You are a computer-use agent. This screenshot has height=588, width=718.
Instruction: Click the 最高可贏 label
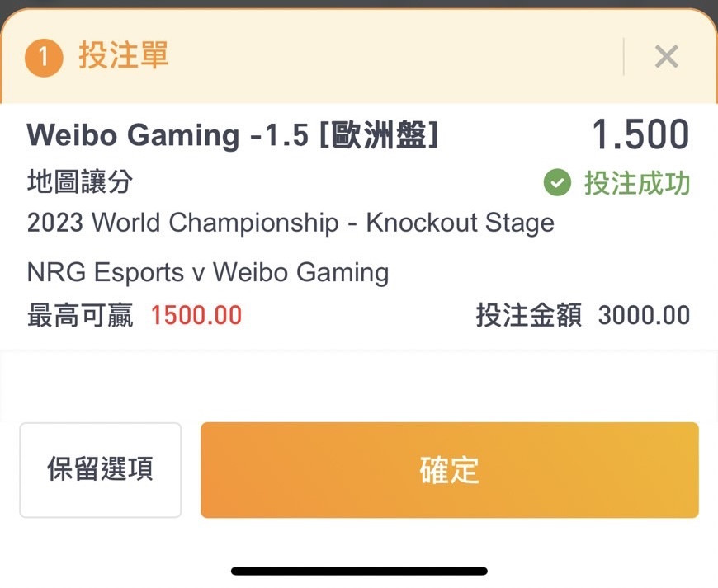pyautogui.click(x=80, y=315)
